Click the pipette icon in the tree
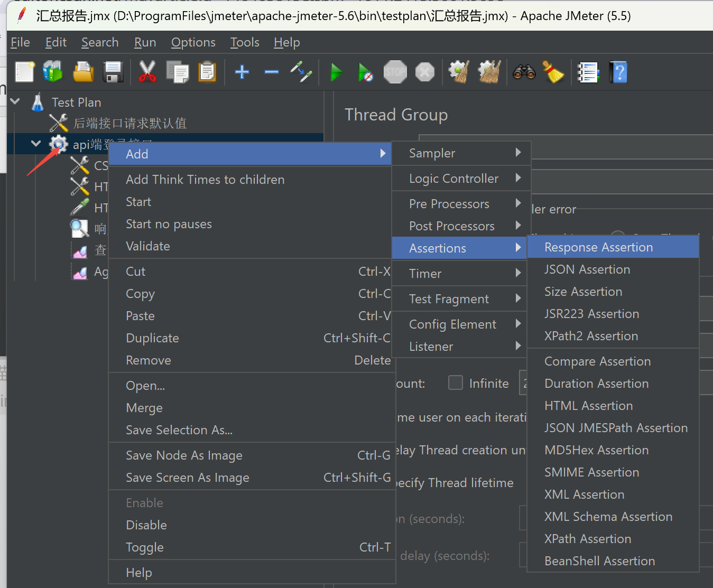Screen dimensions: 713x588 click(x=80, y=207)
